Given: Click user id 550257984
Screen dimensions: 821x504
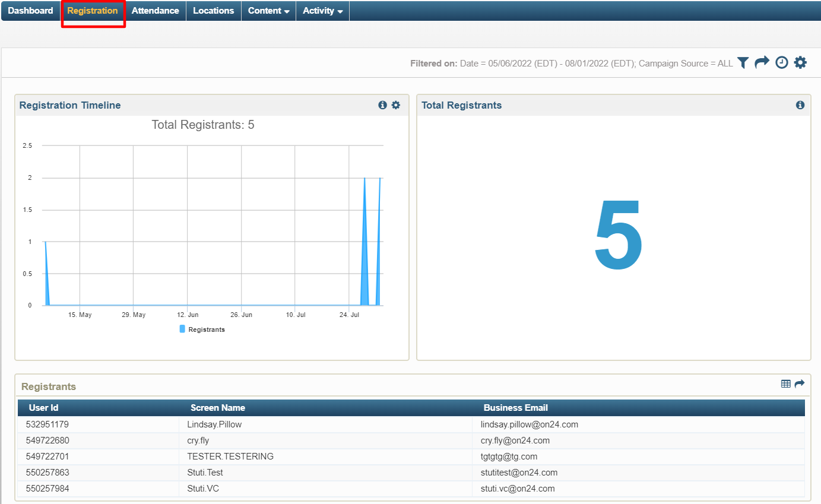Looking at the screenshot, I should pyautogui.click(x=47, y=489).
